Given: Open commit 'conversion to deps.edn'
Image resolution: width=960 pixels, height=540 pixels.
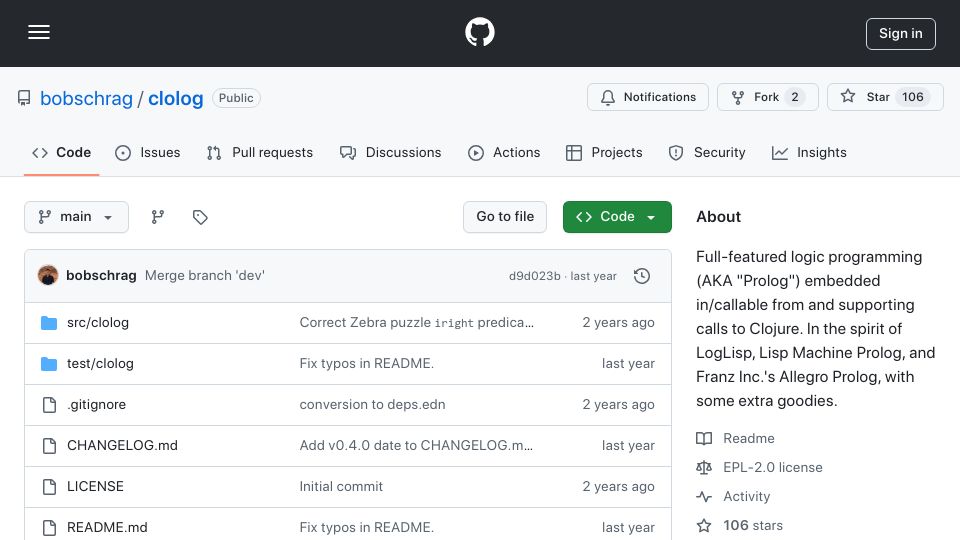Looking at the screenshot, I should [372, 405].
